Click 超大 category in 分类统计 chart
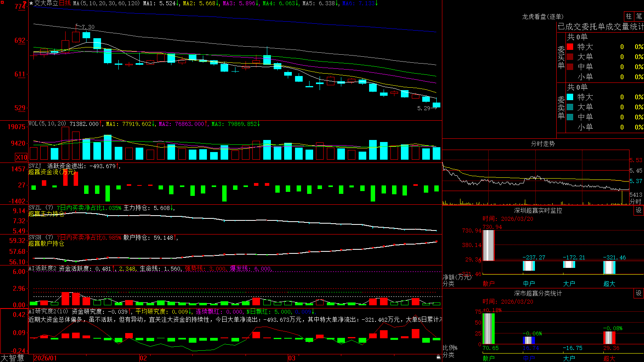Image resolution: width=644 pixels, height=362 pixels. coord(609,358)
